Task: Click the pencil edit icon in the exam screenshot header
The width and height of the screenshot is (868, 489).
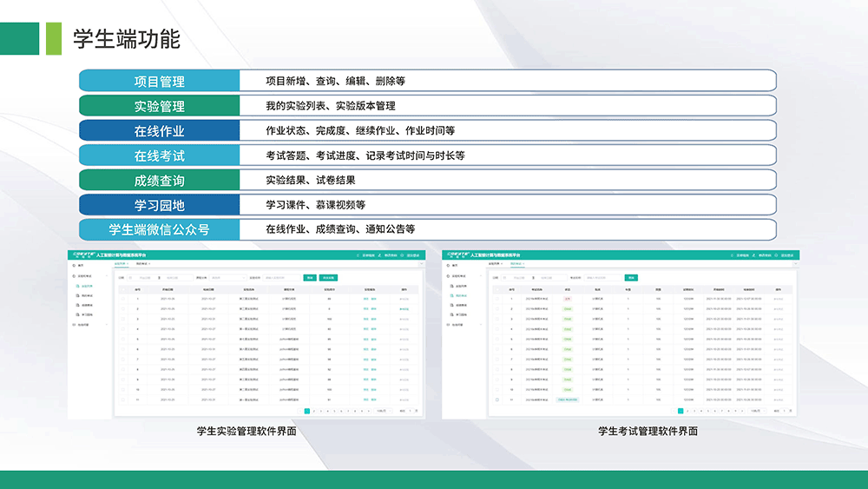Action: pos(754,255)
